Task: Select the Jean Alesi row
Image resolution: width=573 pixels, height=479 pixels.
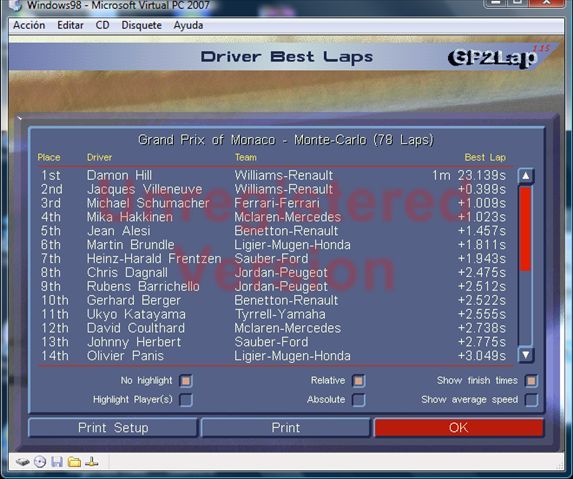Action: point(273,231)
